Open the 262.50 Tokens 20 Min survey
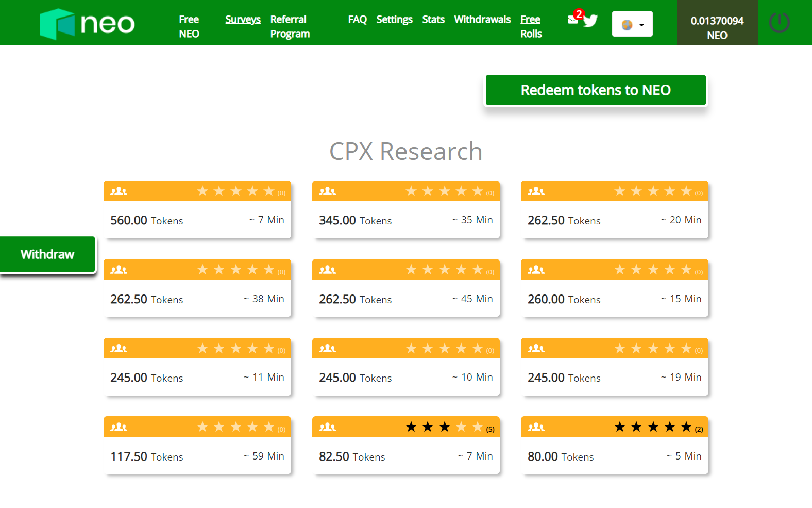 (615, 209)
